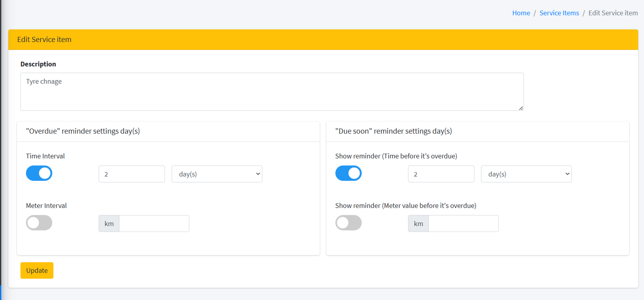Viewport: 644px width, 300px height.
Task: Expand the Due soon day(s) unit dropdown
Action: (526, 174)
